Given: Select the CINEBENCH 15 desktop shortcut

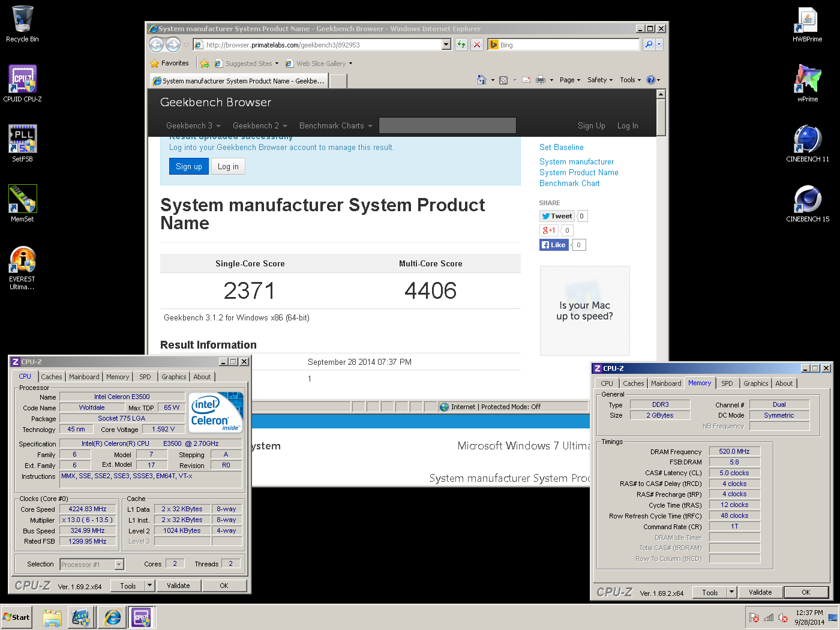Looking at the screenshot, I should (808, 204).
